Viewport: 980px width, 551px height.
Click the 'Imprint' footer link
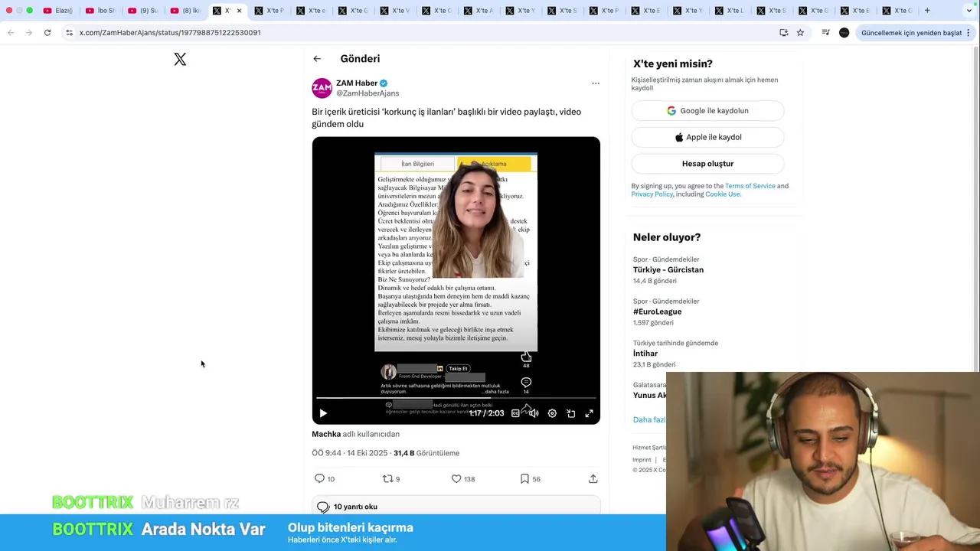[x=642, y=460]
